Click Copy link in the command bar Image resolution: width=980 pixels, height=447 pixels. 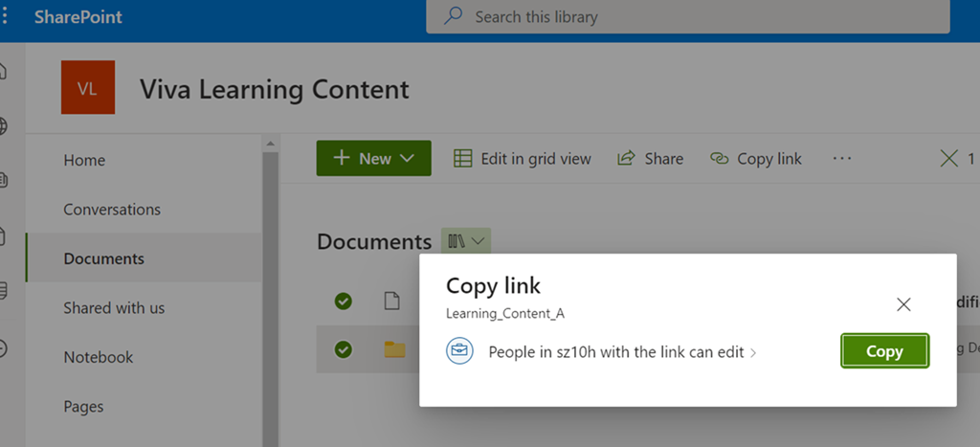pyautogui.click(x=756, y=159)
